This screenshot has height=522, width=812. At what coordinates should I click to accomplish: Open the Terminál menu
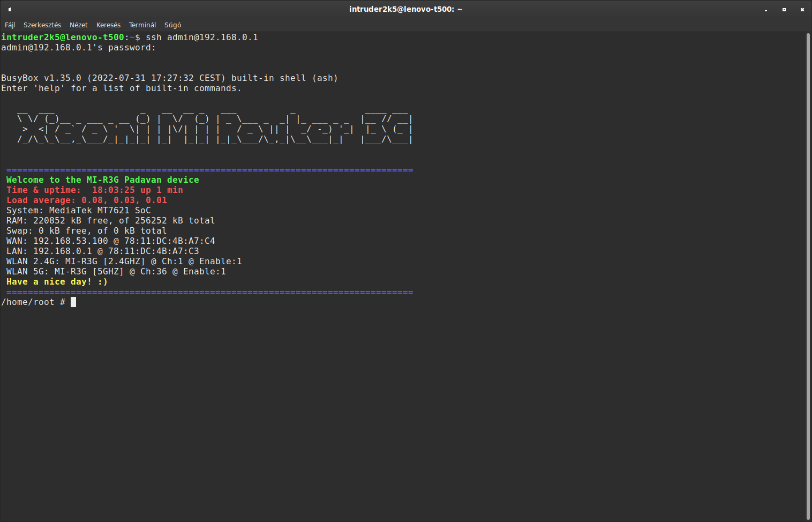pos(142,25)
